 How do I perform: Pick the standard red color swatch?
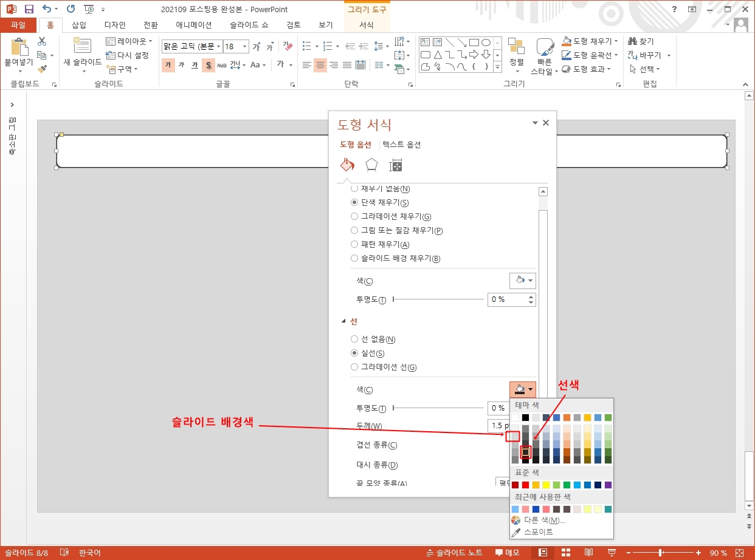(x=526, y=485)
